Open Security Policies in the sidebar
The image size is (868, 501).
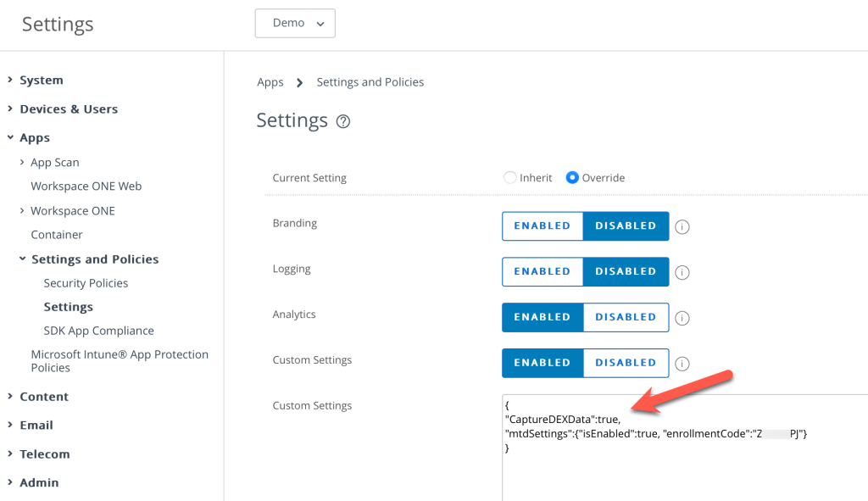pos(86,283)
